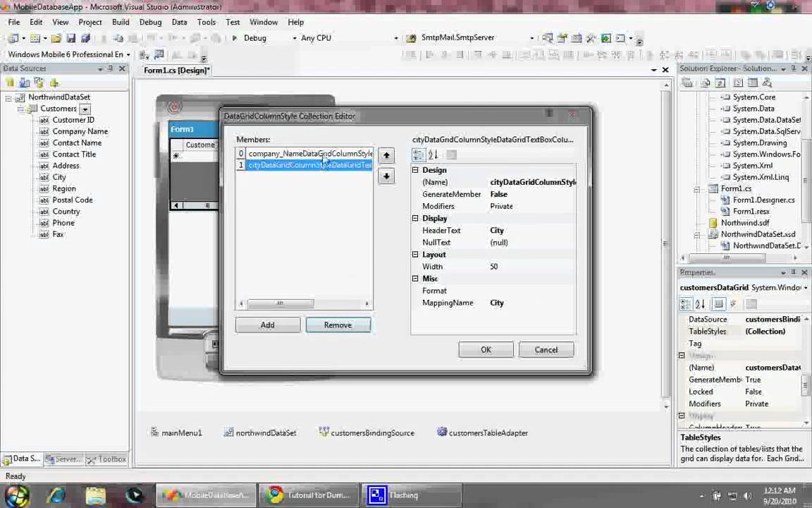Open the Window menu
Image resolution: width=812 pixels, height=508 pixels.
(x=264, y=23)
